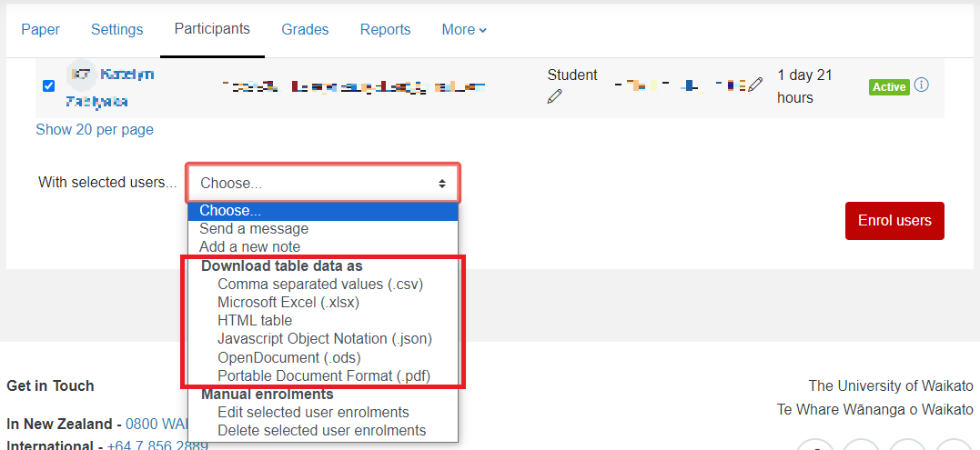Choose OpenDocument (.ods) format

click(288, 357)
